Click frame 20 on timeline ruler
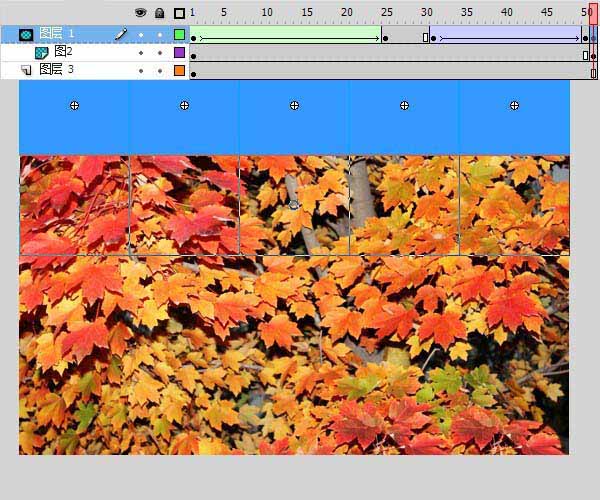Image resolution: width=600 pixels, height=500 pixels. 347,12
